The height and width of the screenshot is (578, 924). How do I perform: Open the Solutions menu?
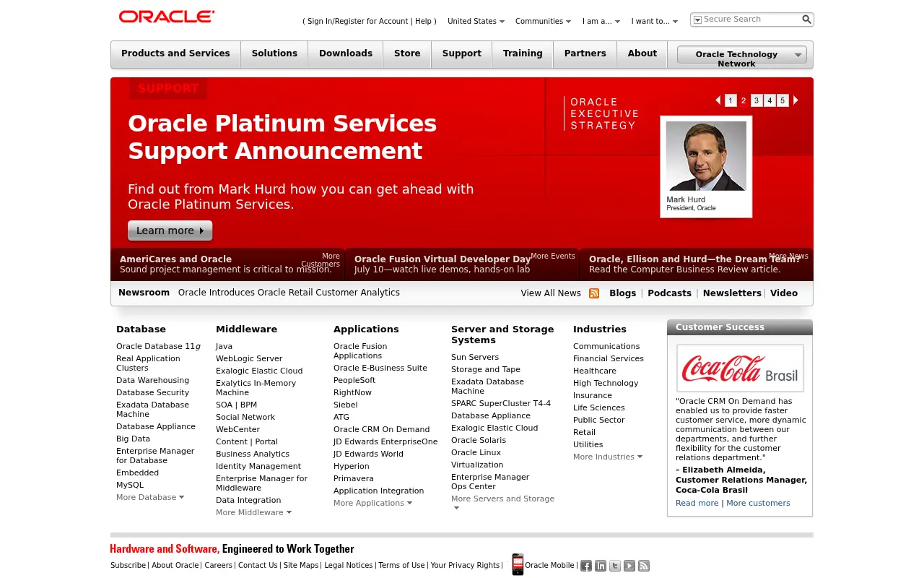pyautogui.click(x=274, y=53)
